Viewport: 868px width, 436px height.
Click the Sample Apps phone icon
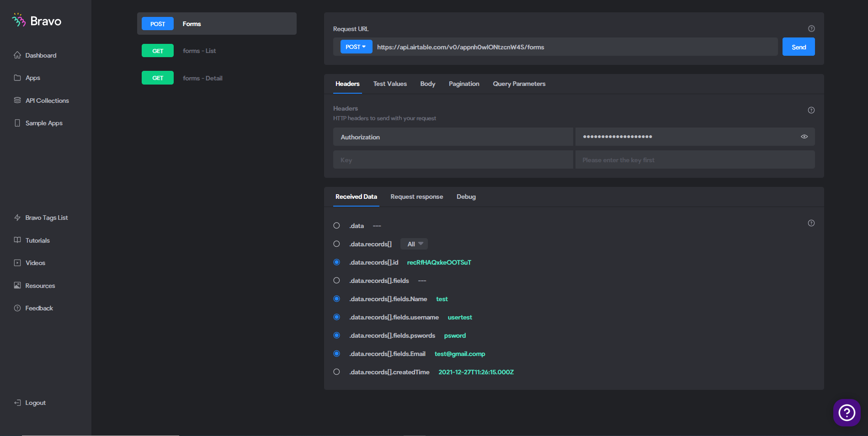pos(17,123)
